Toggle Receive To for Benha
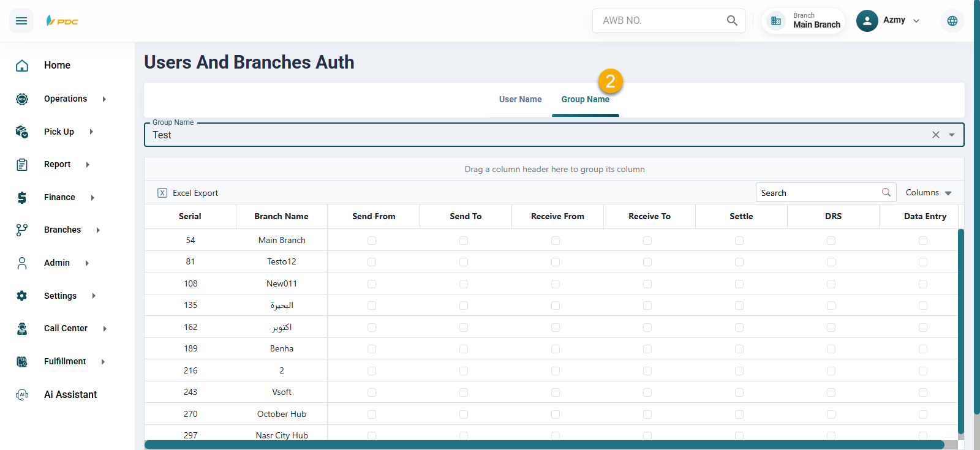This screenshot has width=980, height=450. [647, 349]
